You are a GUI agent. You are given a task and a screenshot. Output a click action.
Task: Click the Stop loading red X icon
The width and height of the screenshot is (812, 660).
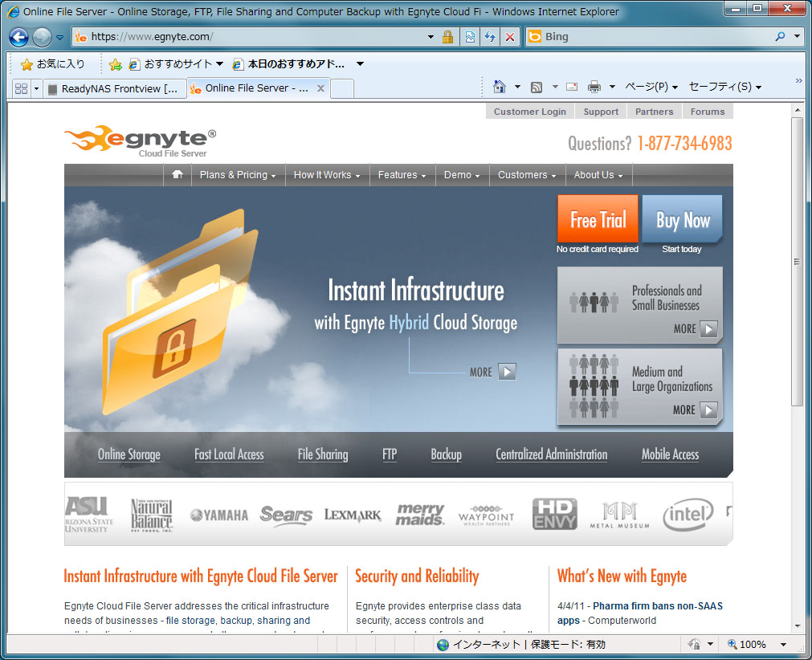coord(509,37)
